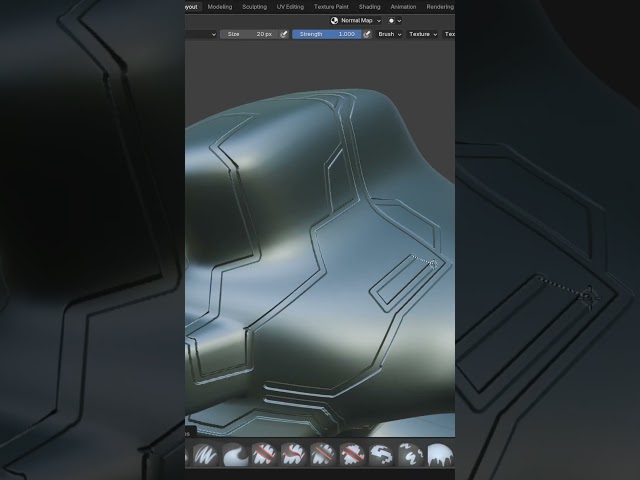
Task: Open the UV Editing workspace tab
Action: (x=290, y=7)
